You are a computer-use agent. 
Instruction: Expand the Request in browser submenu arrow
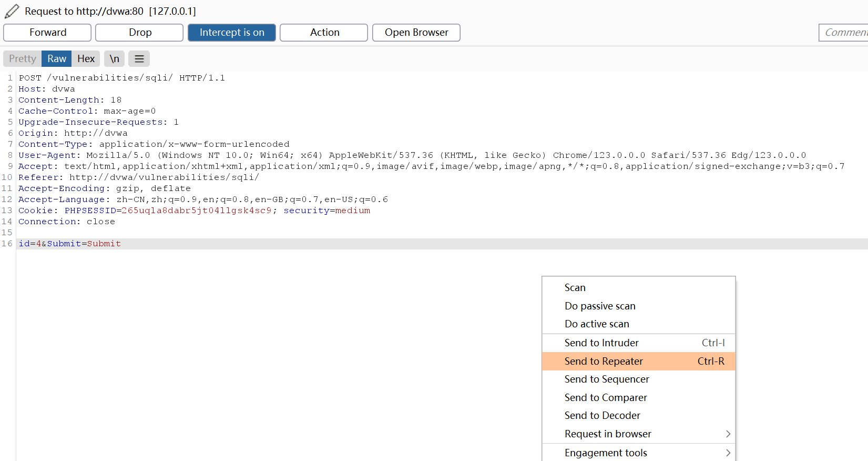[728, 434]
